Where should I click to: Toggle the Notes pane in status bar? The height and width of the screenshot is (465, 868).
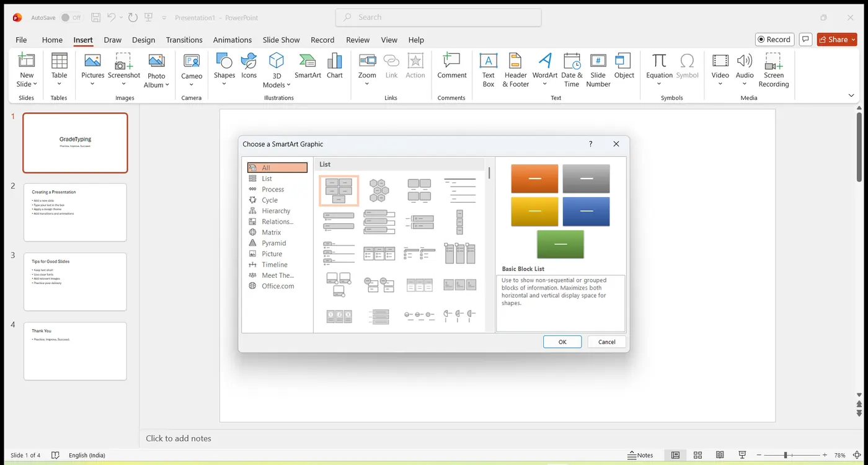640,455
